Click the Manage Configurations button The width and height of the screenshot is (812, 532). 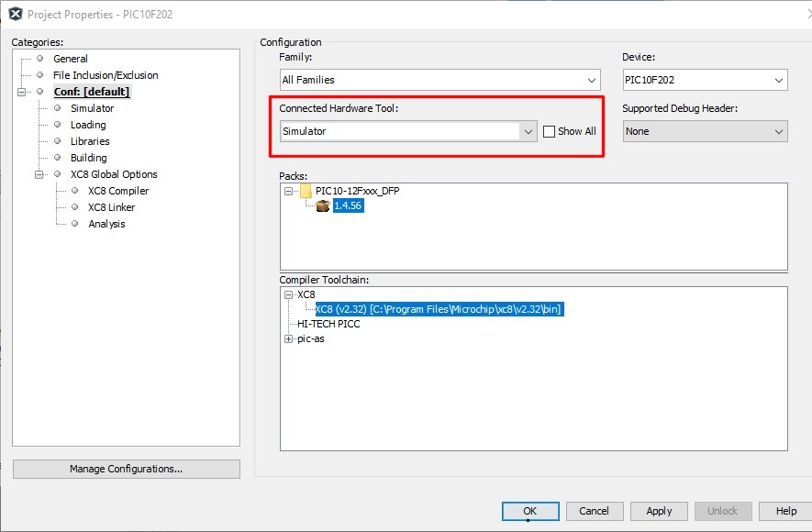coord(127,469)
